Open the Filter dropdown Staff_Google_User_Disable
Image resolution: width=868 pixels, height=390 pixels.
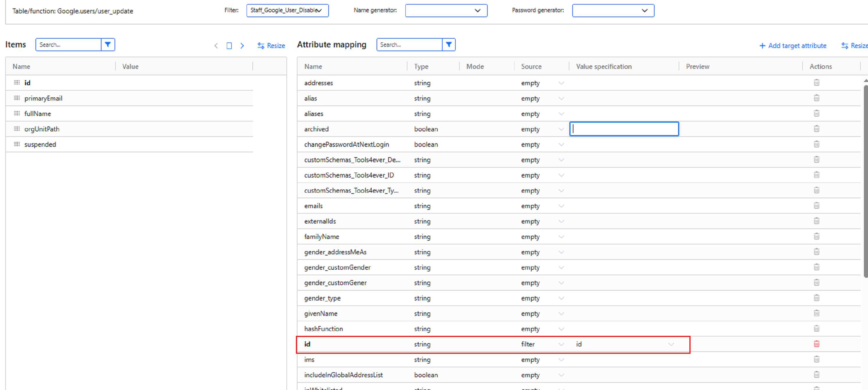pyautogui.click(x=287, y=10)
